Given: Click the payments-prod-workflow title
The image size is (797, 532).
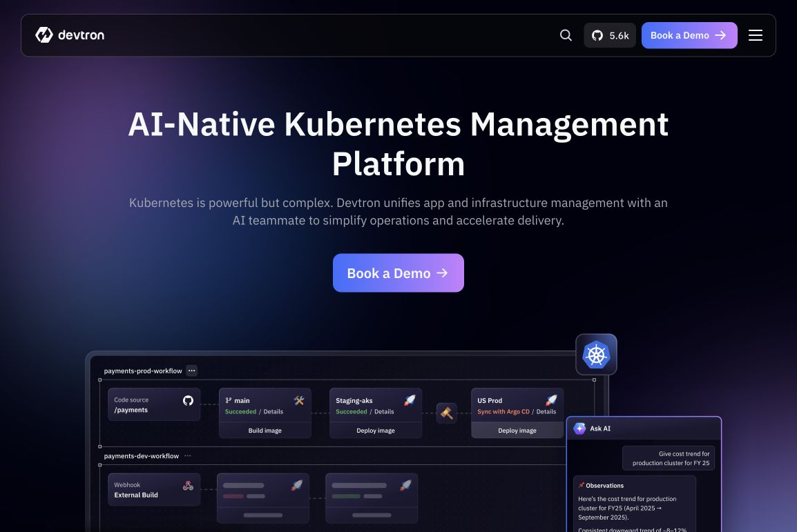Looking at the screenshot, I should tap(143, 371).
